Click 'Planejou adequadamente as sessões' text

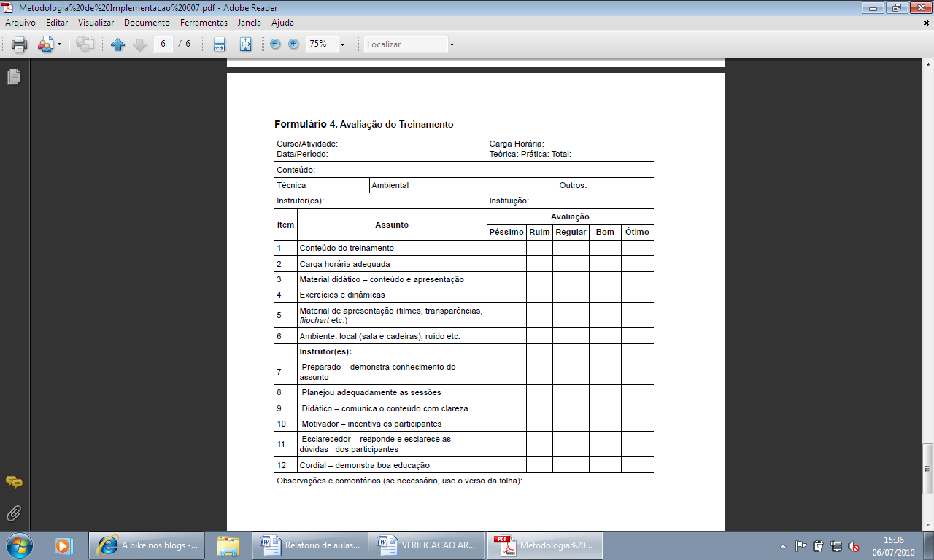371,392
